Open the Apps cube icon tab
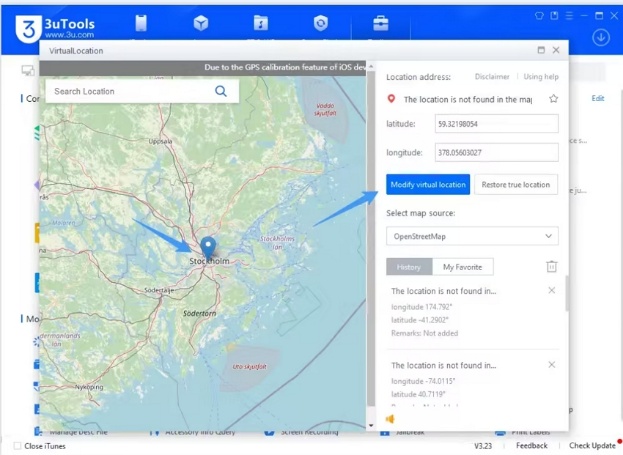Viewport: 623px width, 455px height. pyautogui.click(x=201, y=23)
